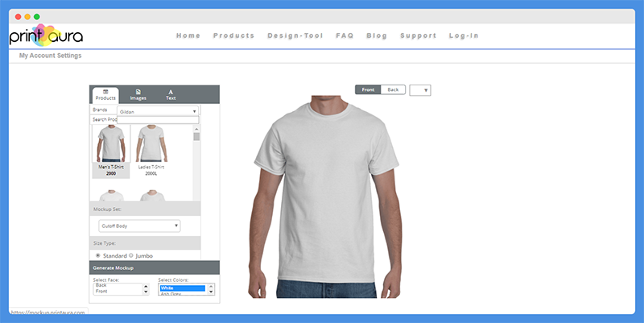
Task: Visit the Blog page
Action: pos(377,35)
